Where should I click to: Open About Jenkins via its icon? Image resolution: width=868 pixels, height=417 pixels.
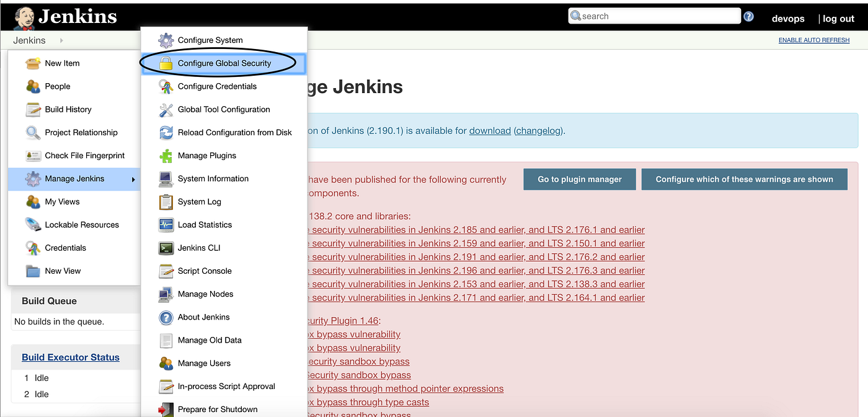point(165,316)
